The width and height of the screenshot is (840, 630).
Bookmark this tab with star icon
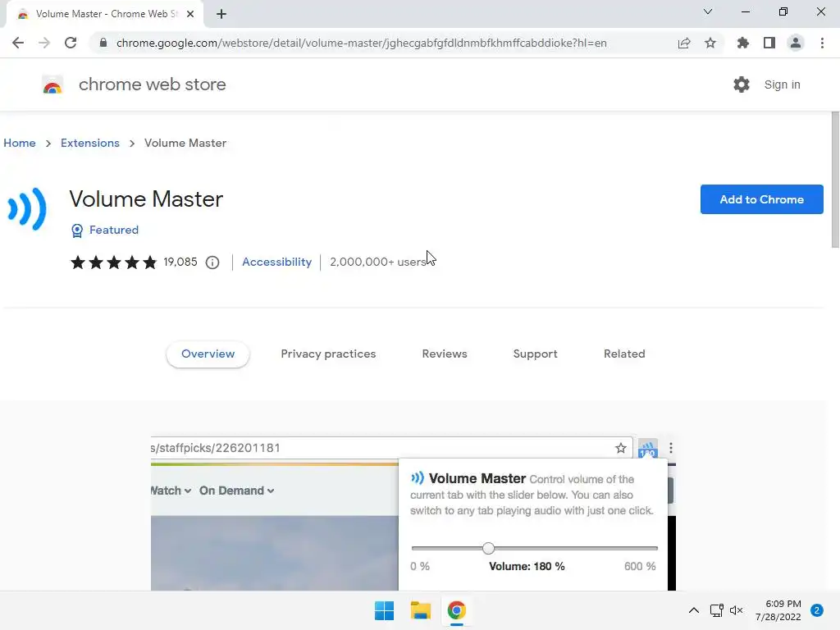[710, 43]
